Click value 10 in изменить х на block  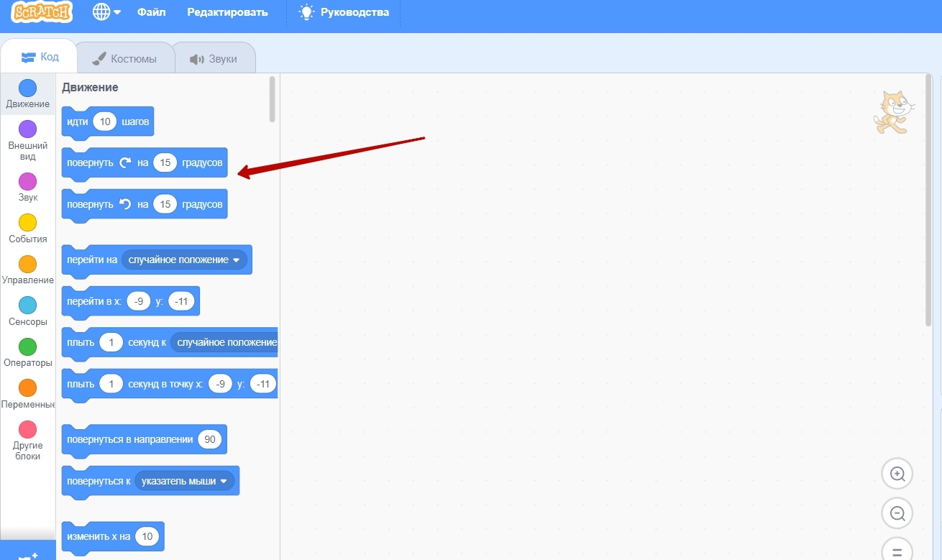[x=147, y=536]
